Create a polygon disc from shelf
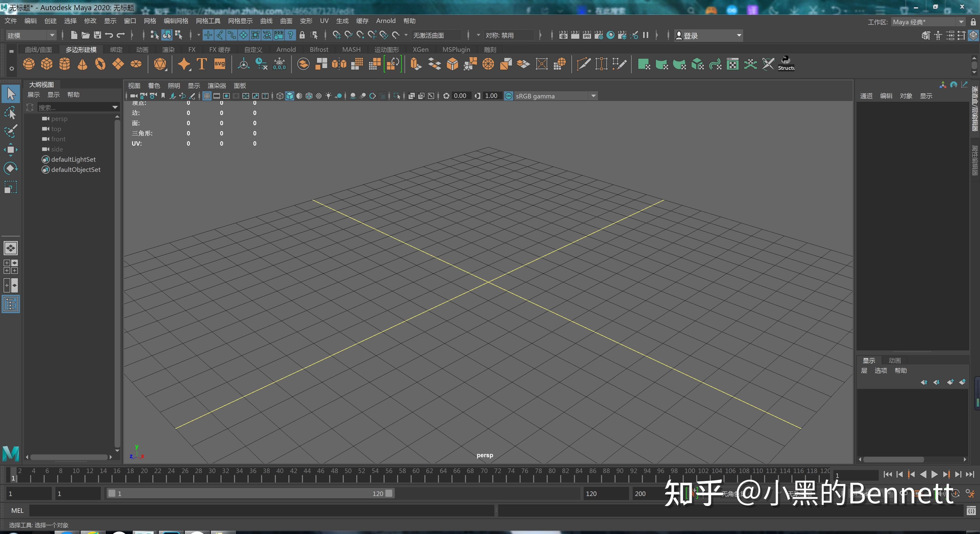This screenshot has width=980, height=534. tap(136, 64)
